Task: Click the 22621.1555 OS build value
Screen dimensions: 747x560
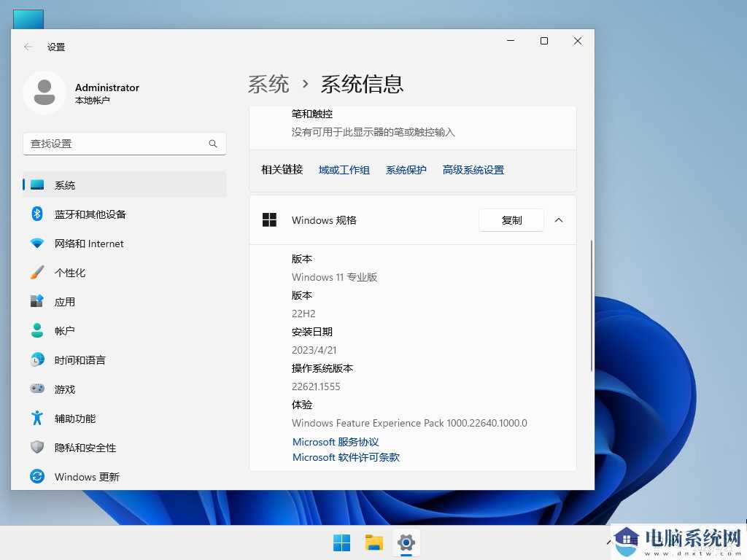Action: (x=316, y=386)
